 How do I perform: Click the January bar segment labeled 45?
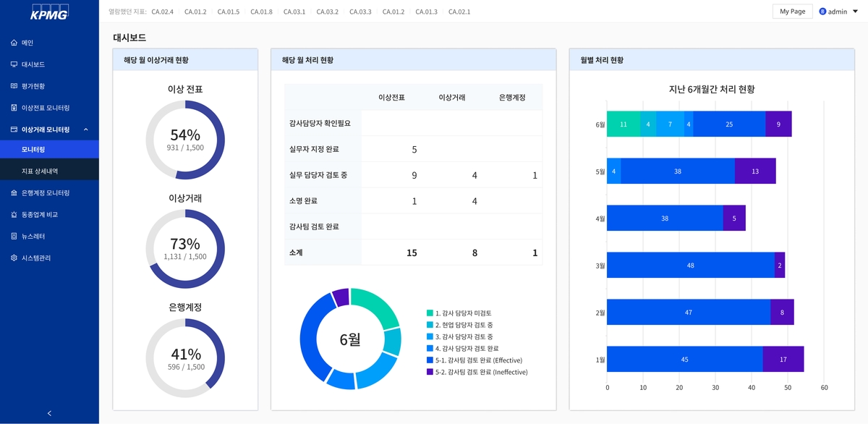(x=684, y=357)
